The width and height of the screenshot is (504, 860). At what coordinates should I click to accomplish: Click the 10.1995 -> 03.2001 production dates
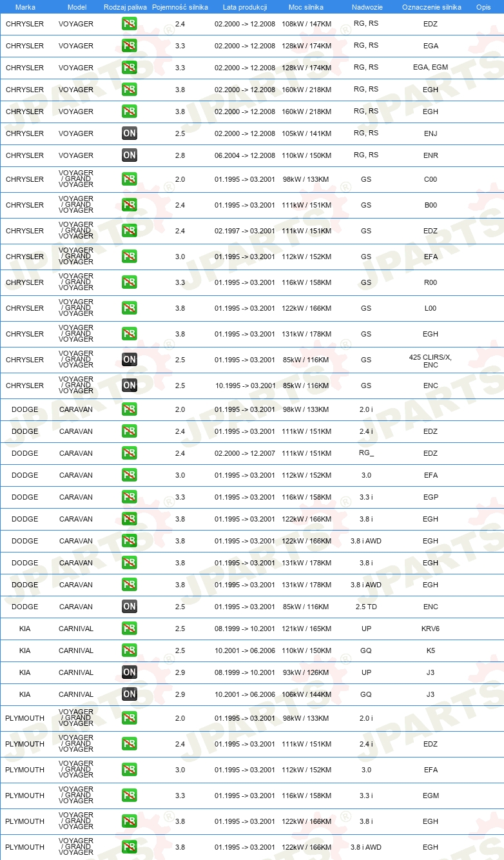[x=245, y=386]
